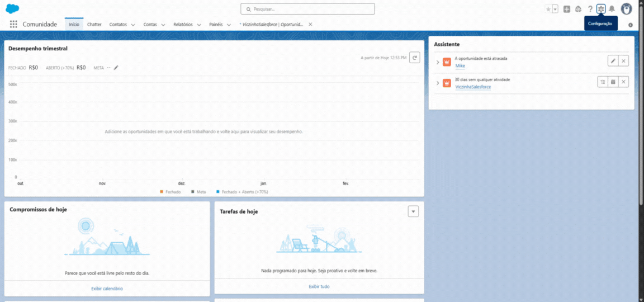Refresh the Desempenho trimestral chart
Screen dimensions: 644x302
tap(414, 57)
